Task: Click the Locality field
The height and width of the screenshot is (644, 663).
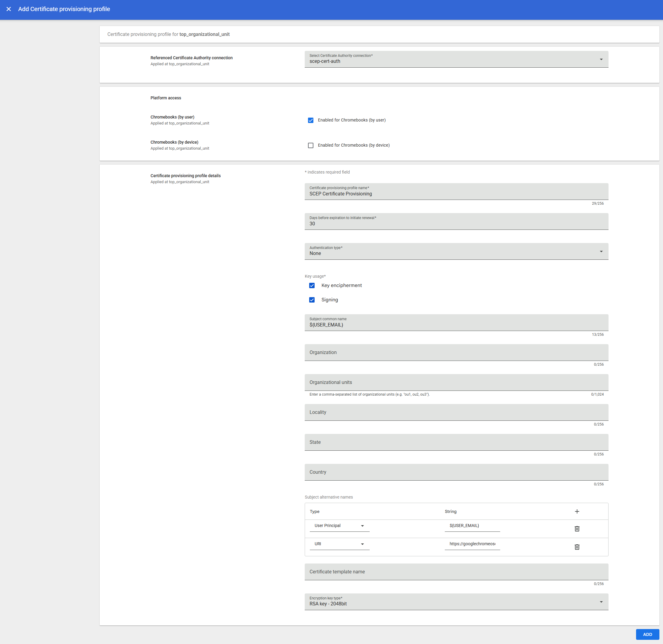Action: [x=456, y=412]
